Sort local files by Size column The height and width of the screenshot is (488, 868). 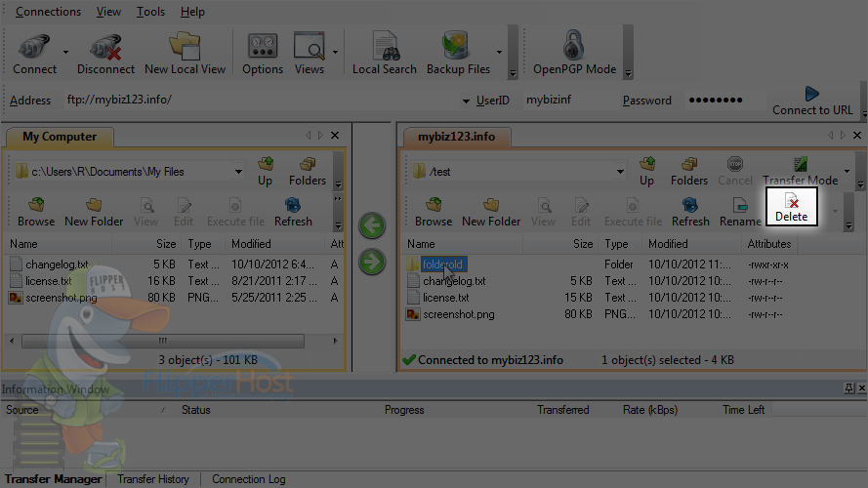click(x=146, y=244)
